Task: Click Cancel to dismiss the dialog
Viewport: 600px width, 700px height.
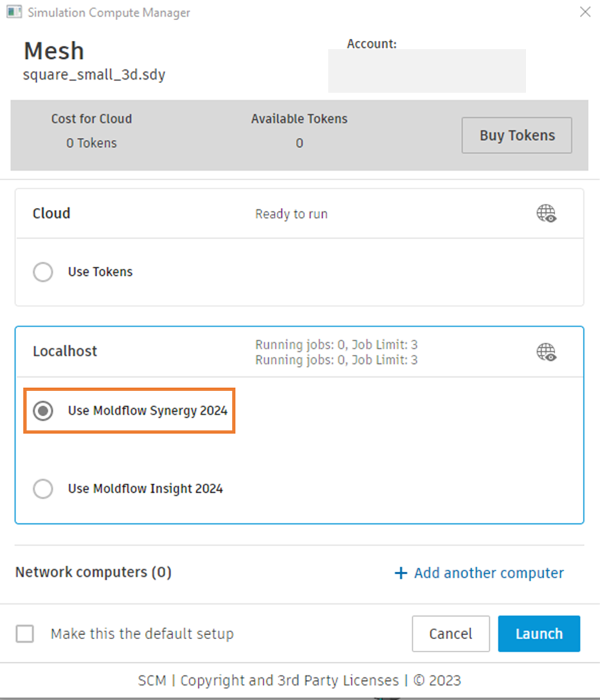Action: [450, 634]
